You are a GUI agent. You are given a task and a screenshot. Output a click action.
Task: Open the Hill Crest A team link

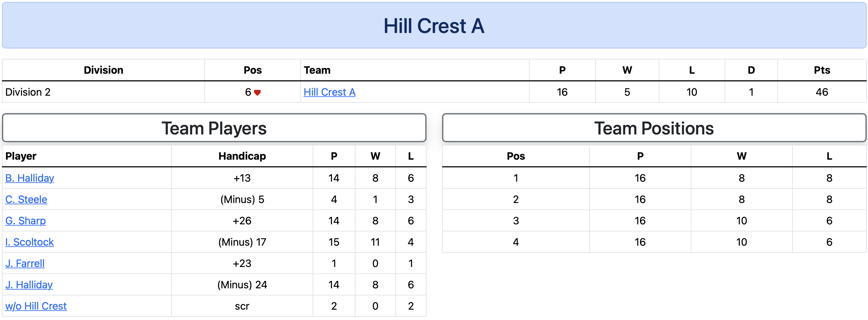[x=329, y=92]
